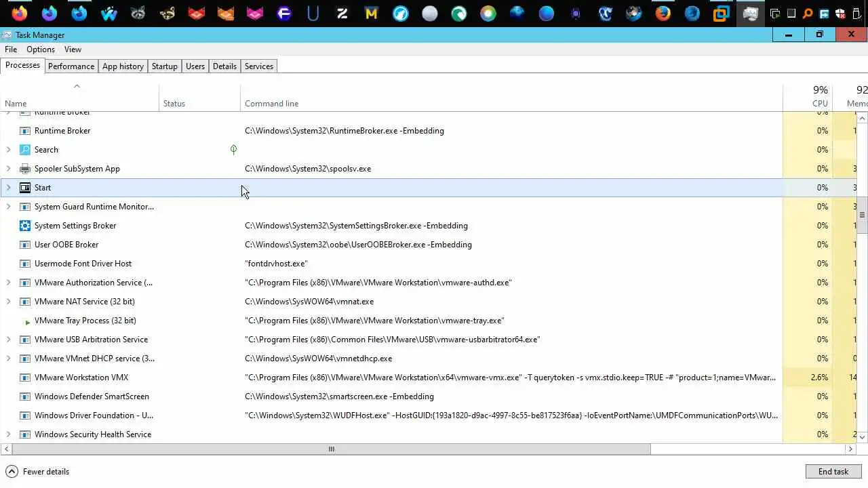Click the System Settings Broker gear icon
This screenshot has width=868, height=488.
tap(25, 226)
